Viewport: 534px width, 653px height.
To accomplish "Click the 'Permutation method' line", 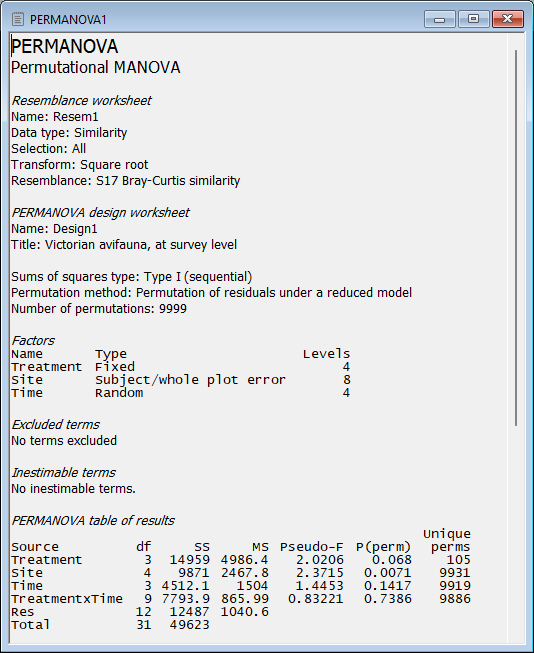I will [212, 293].
